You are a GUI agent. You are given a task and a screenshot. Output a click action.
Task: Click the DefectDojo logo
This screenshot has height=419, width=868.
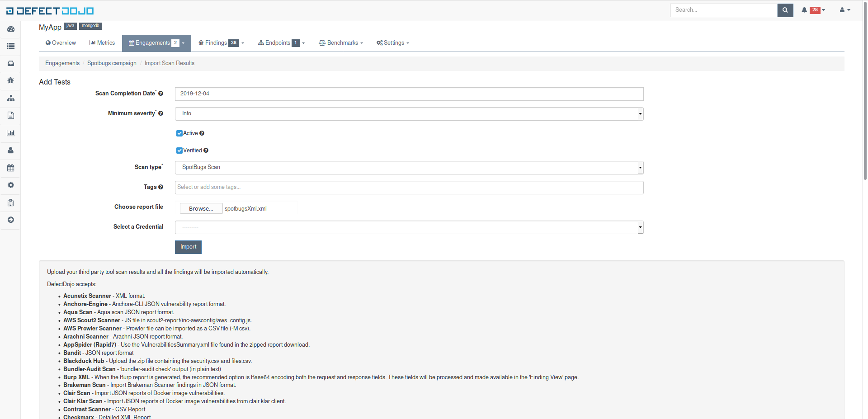[50, 11]
